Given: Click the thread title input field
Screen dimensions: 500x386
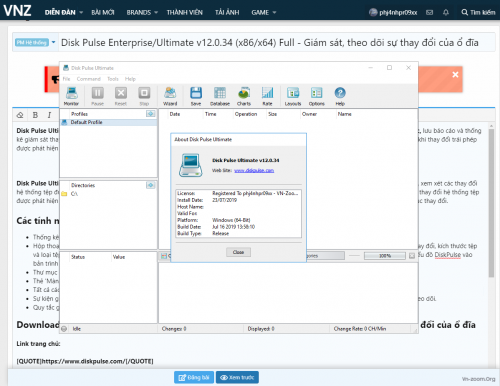Looking at the screenshot, I should (277, 42).
